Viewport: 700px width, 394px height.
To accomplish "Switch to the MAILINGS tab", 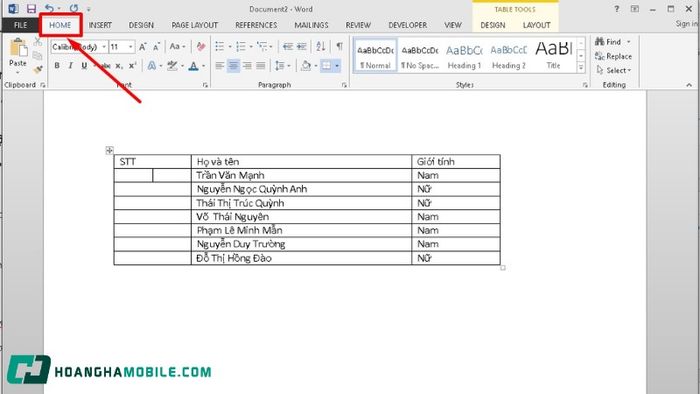I will [x=311, y=25].
